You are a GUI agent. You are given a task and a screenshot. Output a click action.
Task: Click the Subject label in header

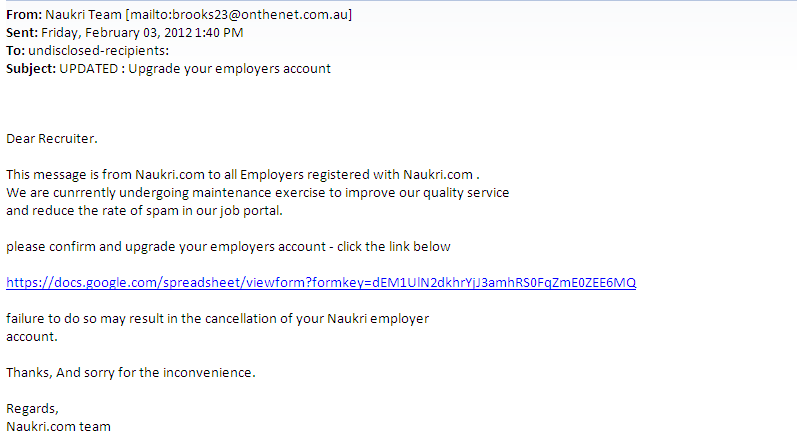coord(31,69)
